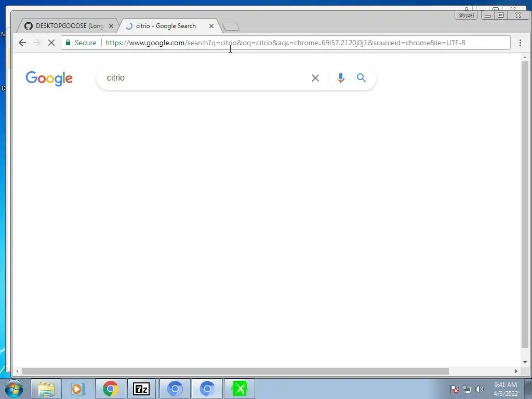
Task: Maximize the Chrome window
Action: tap(500, 16)
